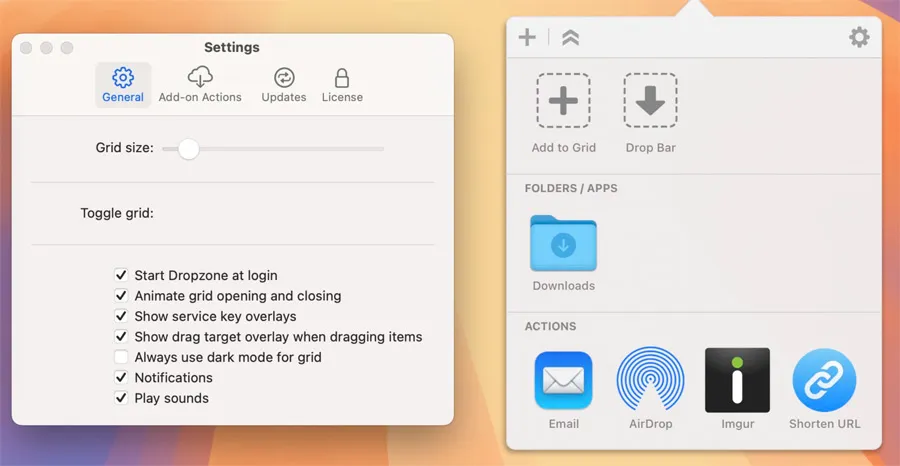The height and width of the screenshot is (466, 900).
Task: Switch to the Add-on Actions tab
Action: click(x=200, y=85)
